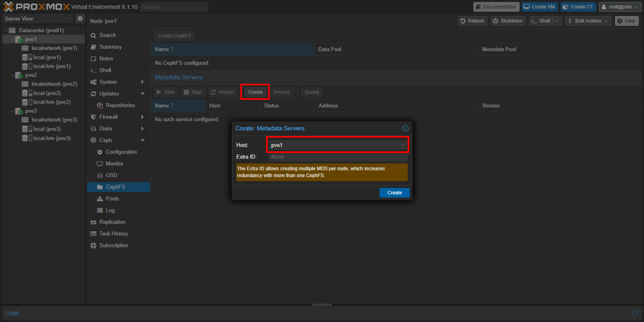Click the Create CT button

tap(579, 7)
